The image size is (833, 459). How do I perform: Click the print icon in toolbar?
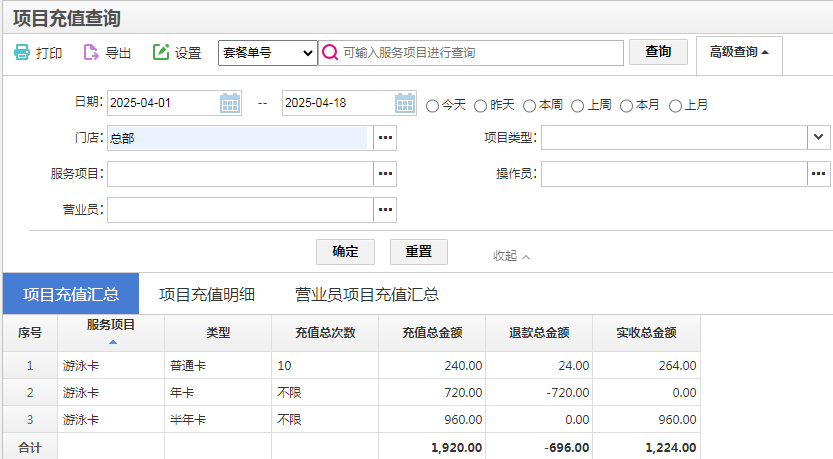(x=22, y=53)
